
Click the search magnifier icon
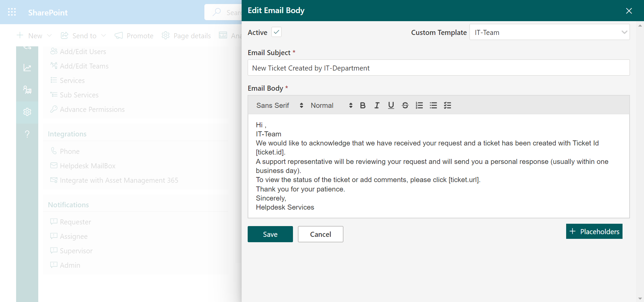(x=217, y=12)
